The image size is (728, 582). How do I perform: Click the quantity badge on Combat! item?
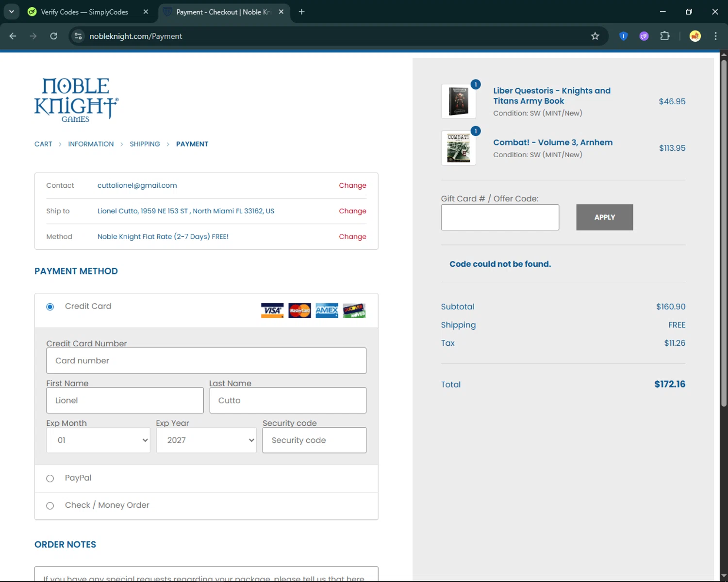click(x=476, y=131)
